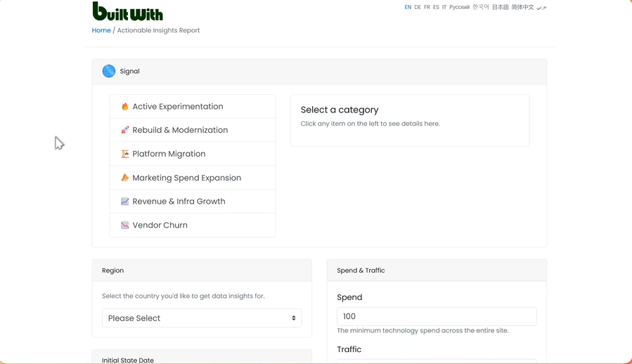Open the Please Select country dropdown
The height and width of the screenshot is (364, 632).
202,318
